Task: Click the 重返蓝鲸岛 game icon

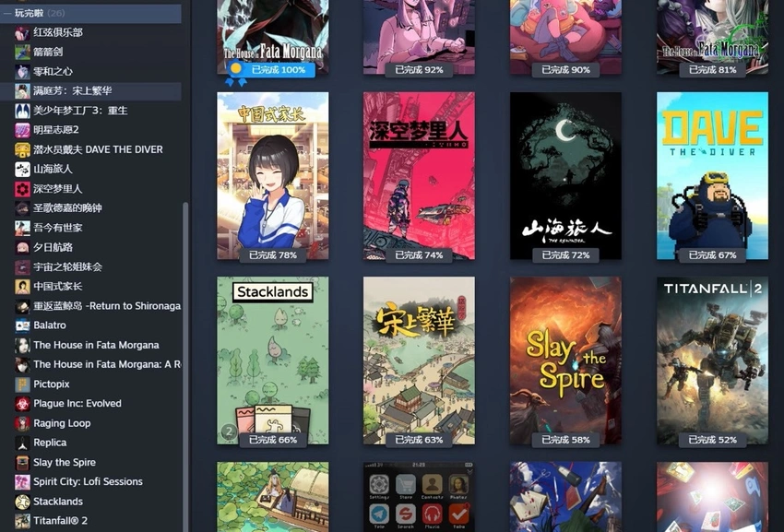Action: (22, 306)
